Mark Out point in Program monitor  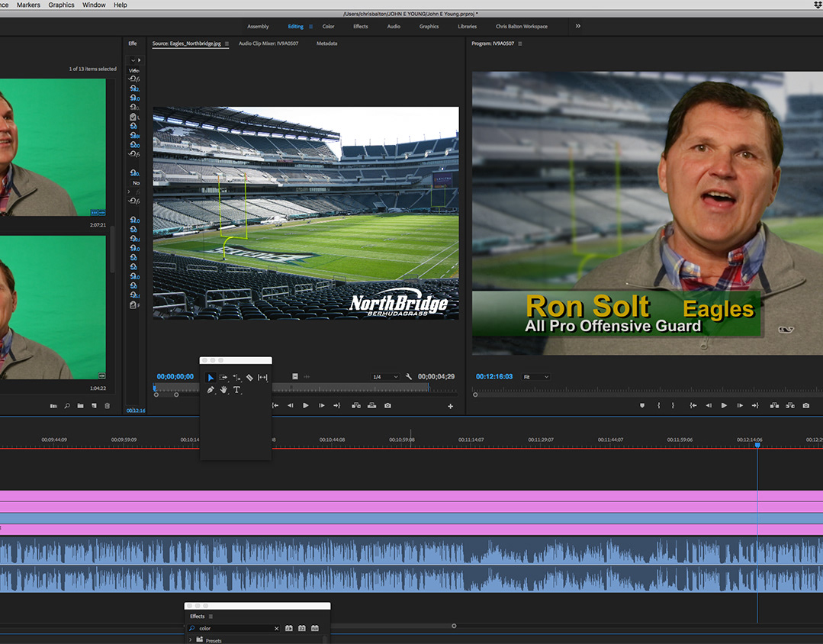[x=673, y=405]
